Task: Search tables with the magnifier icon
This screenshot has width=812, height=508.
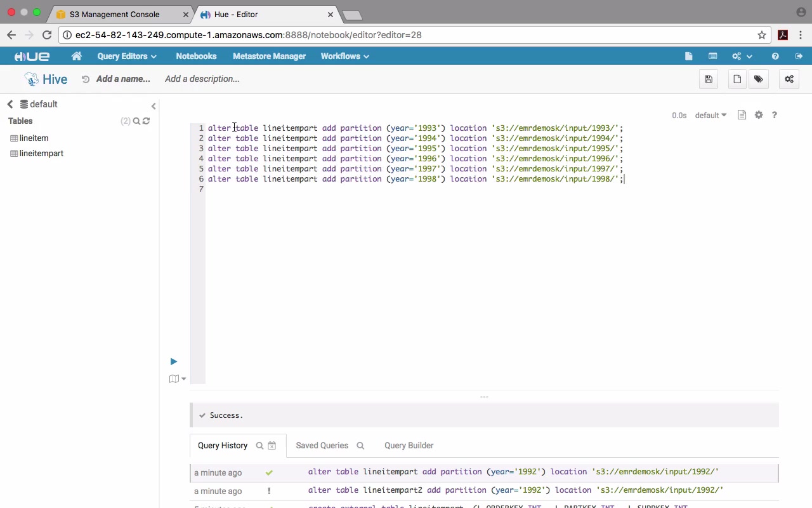Action: point(136,121)
